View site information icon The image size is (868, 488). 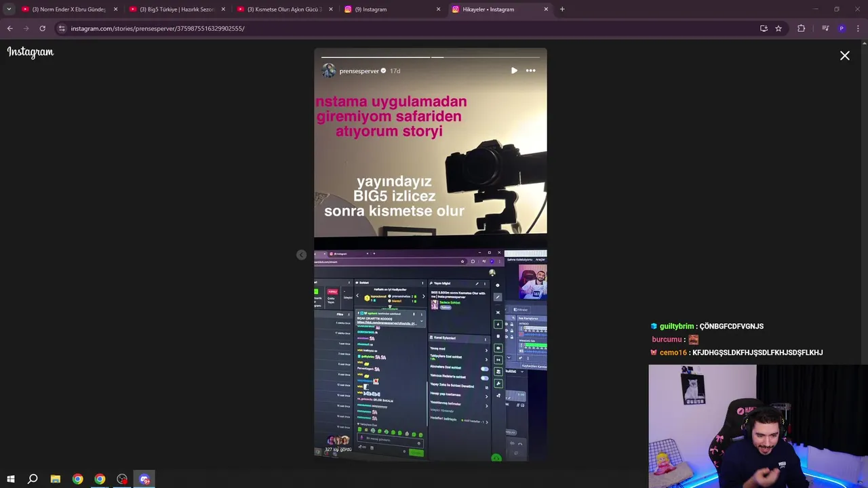62,28
